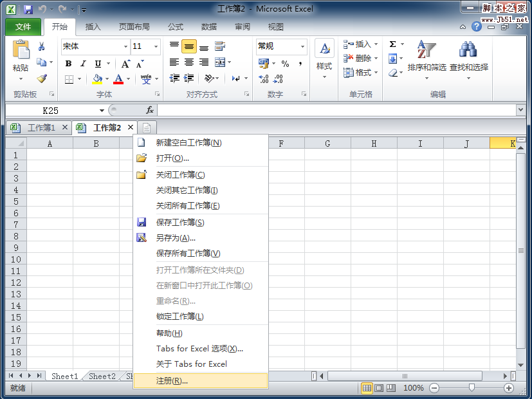Decrease font size with small A
Screen dimensions: 532x399
tap(140, 64)
